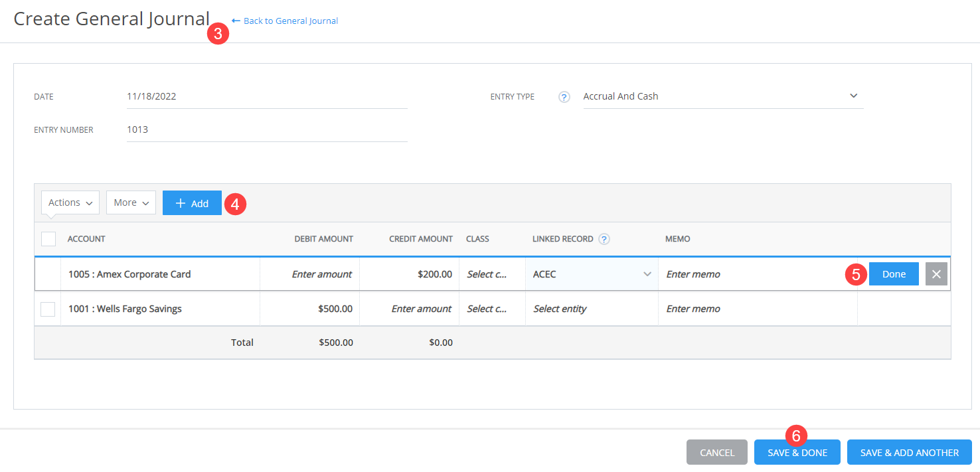
Task: Click the Amex row debit amount field
Action: click(x=310, y=274)
